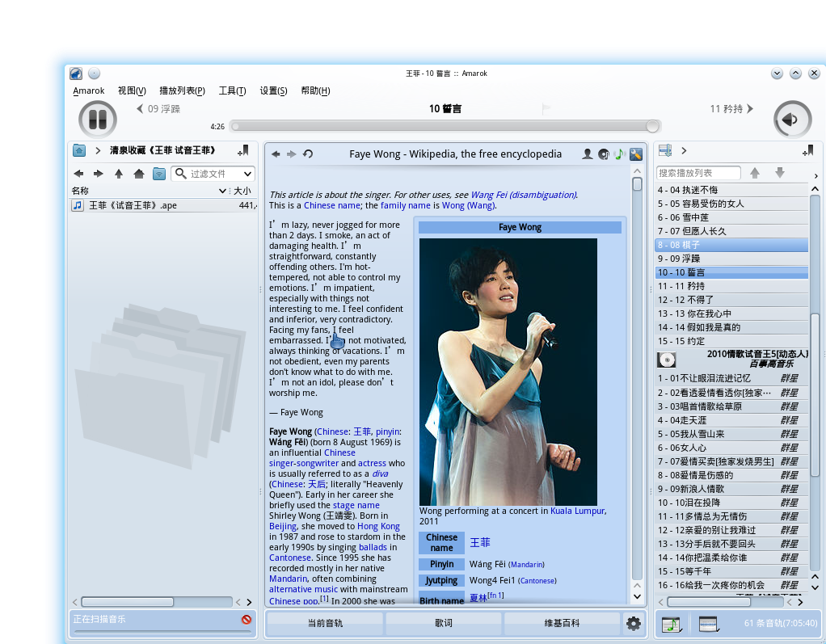826x644 pixels.
Task: Expand the playlist toolbar overflow chevron
Action: click(x=816, y=176)
